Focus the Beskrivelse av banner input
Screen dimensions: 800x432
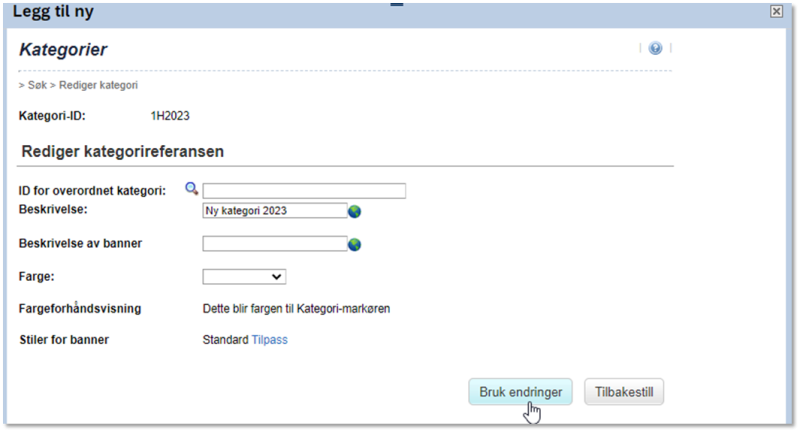(275, 243)
